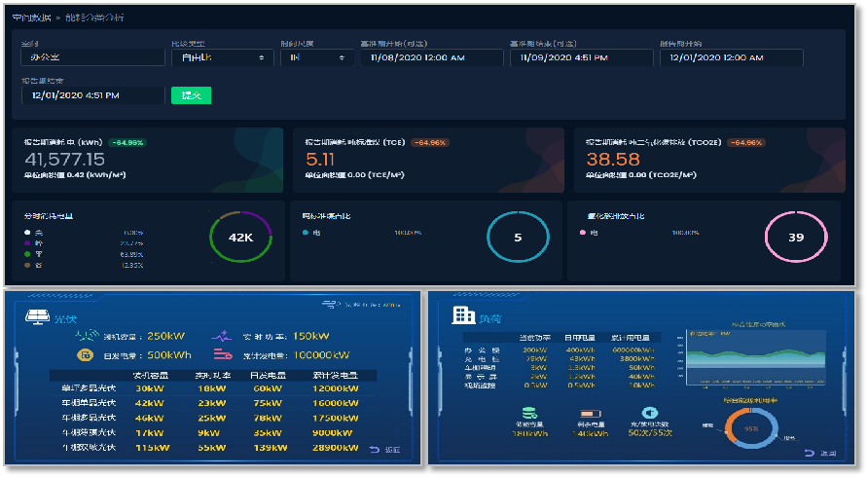Viewport: 868px width, 478px height.
Task: Click the 50次/55次 charge count value
Action: 650,432
